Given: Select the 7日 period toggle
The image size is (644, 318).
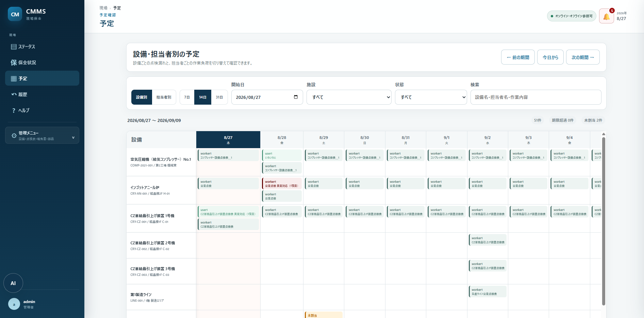Looking at the screenshot, I should pyautogui.click(x=187, y=97).
